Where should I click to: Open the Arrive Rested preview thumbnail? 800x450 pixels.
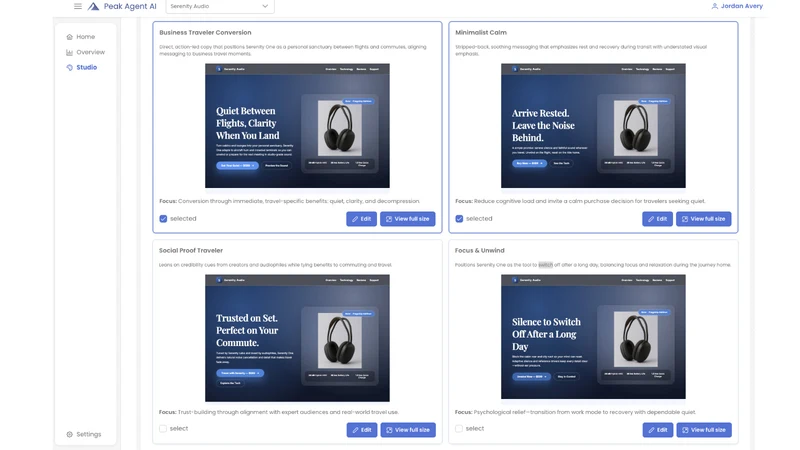pos(593,126)
